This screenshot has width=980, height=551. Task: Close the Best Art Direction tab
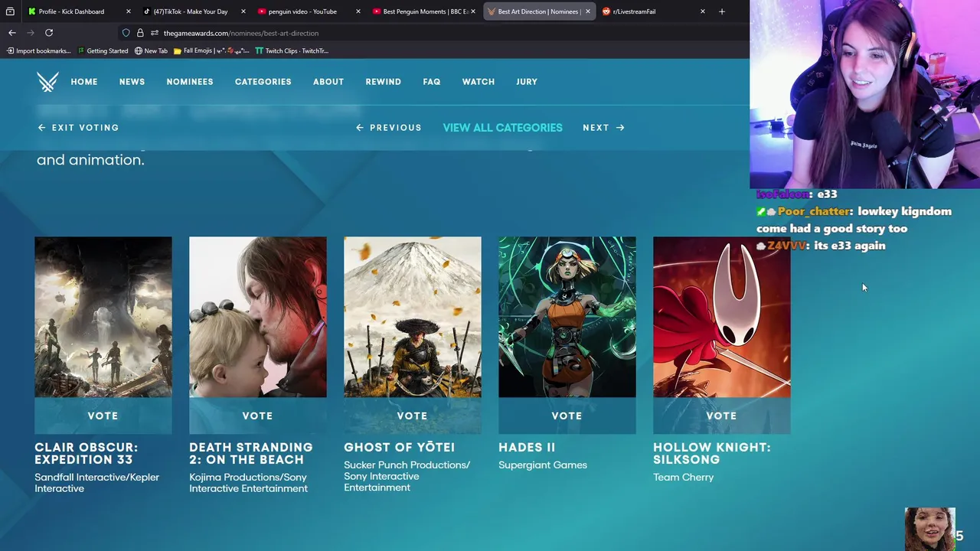coord(588,11)
